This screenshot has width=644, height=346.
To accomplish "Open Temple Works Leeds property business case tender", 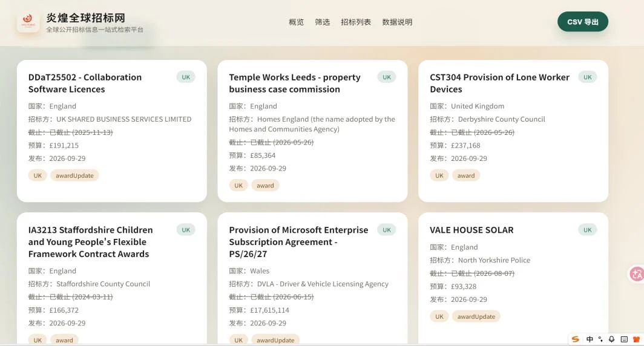I will pyautogui.click(x=295, y=83).
